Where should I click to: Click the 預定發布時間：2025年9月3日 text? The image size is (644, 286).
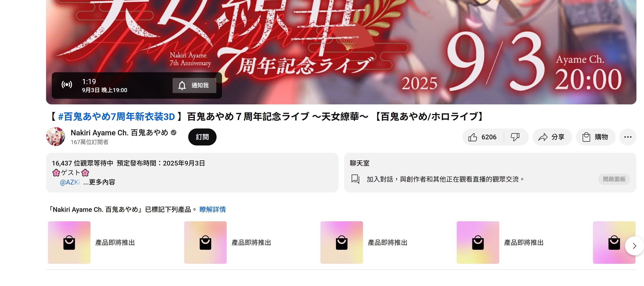(161, 163)
